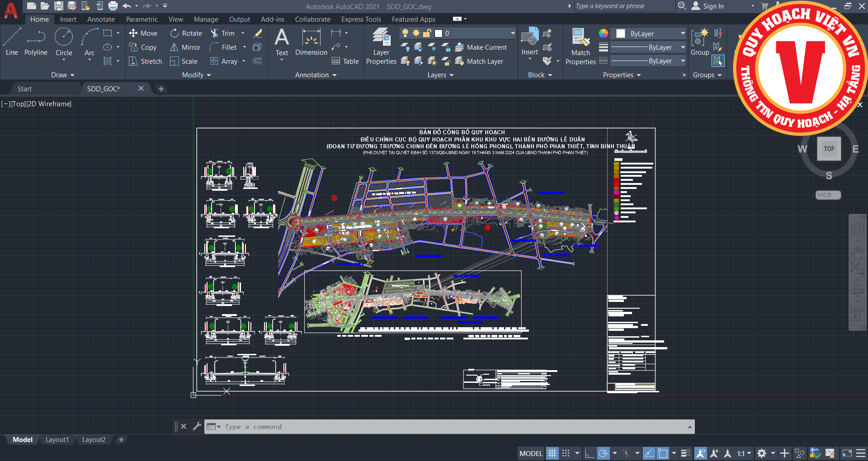Toggle drawing grid display in status bar
This screenshot has height=461, width=868.
click(552, 453)
